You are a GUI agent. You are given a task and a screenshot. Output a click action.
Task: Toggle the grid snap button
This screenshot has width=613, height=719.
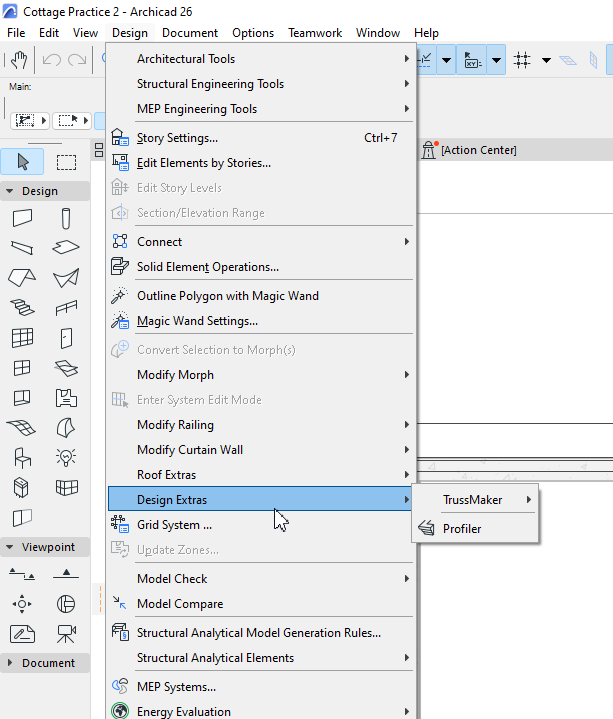522,60
